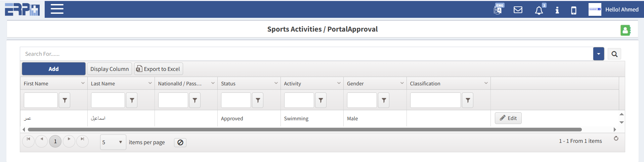Open the items per page dropdown

coord(113,142)
